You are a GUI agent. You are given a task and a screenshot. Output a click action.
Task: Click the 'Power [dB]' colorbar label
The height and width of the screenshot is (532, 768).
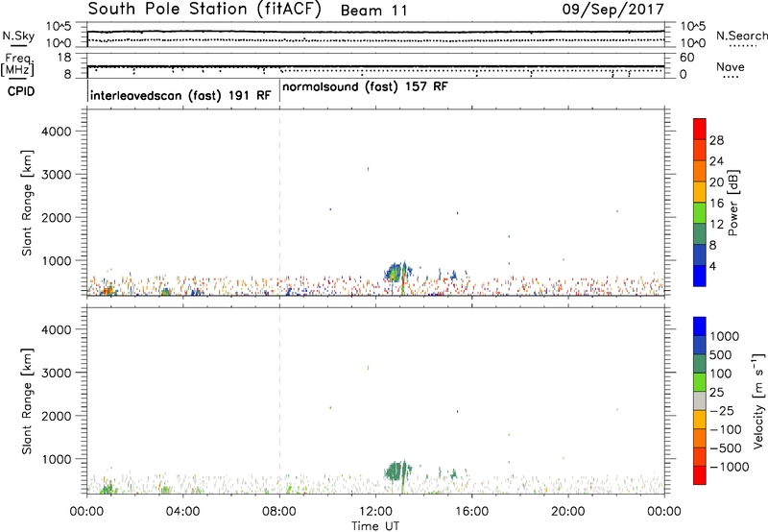732,203
